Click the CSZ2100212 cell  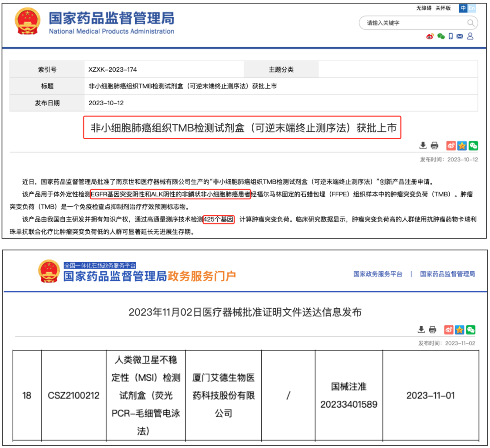pyautogui.click(x=73, y=395)
